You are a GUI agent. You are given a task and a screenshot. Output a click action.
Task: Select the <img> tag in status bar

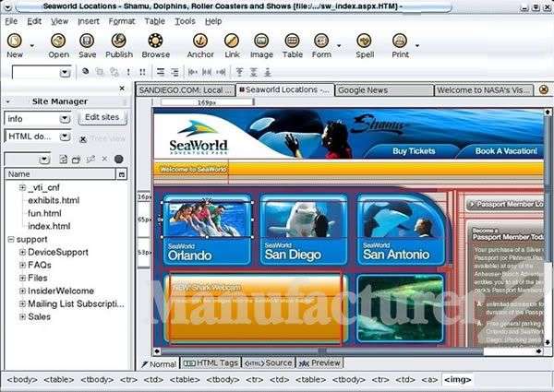(x=457, y=380)
